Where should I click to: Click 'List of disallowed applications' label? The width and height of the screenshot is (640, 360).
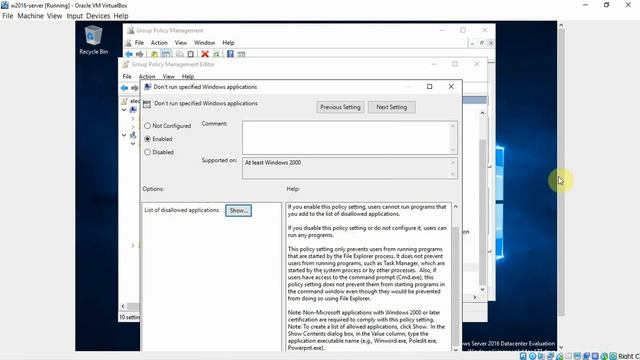182,210
